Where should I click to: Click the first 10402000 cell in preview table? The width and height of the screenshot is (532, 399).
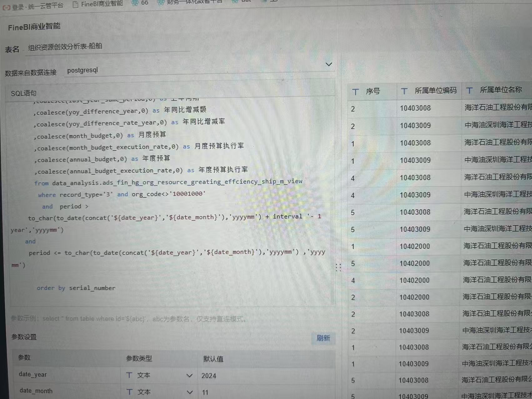pos(414,246)
